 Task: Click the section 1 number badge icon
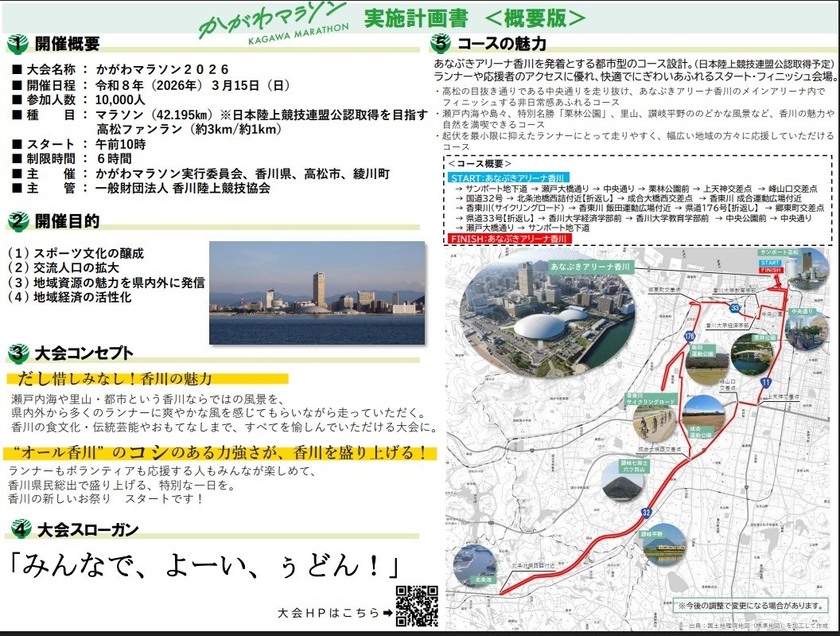coord(18,43)
